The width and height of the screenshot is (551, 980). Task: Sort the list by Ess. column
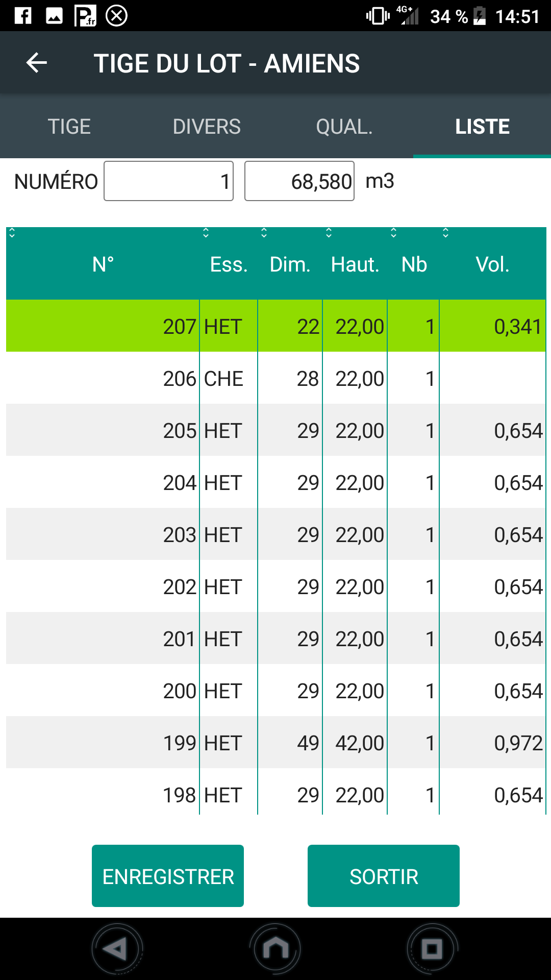click(x=229, y=264)
